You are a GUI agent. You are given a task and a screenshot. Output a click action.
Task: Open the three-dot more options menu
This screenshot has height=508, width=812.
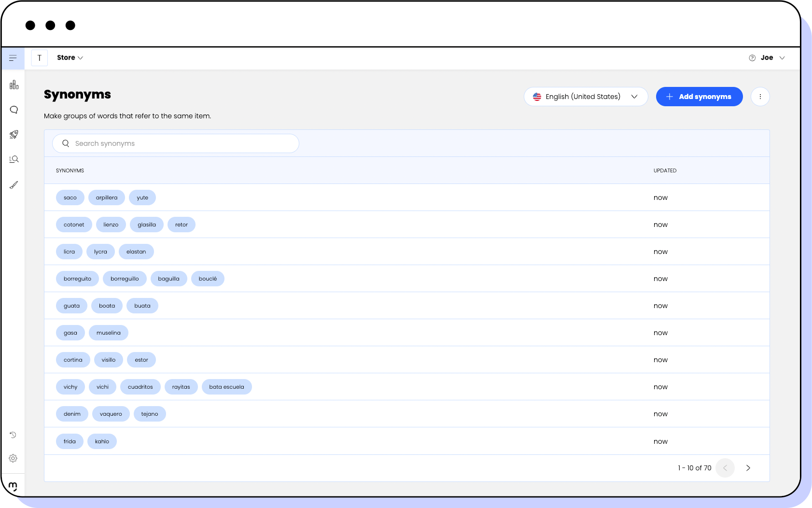[760, 97]
